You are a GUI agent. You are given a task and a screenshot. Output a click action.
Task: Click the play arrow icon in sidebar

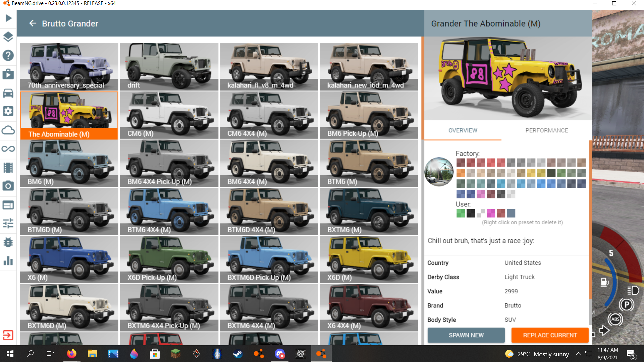pyautogui.click(x=8, y=18)
